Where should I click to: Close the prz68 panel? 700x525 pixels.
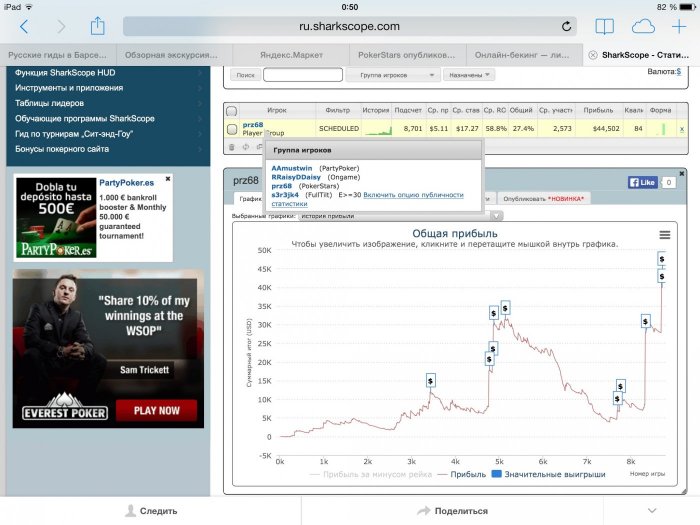pyautogui.click(x=682, y=173)
